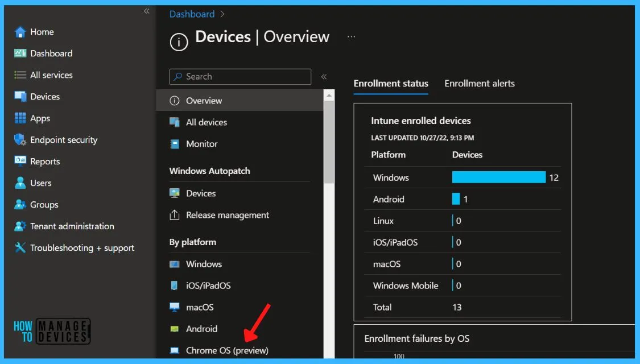
Task: Click the Overview info icon in the blade menu
Action: [174, 101]
